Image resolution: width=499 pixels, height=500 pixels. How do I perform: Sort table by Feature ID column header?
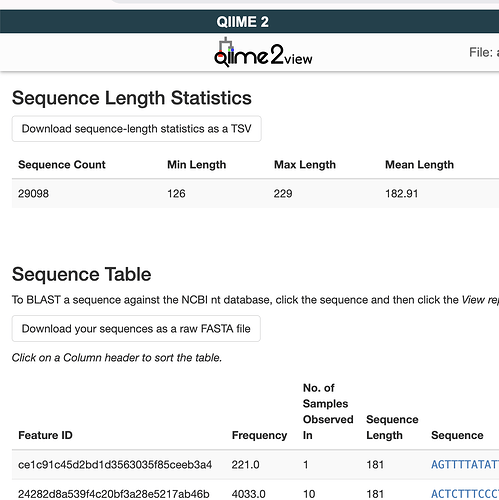45,435
